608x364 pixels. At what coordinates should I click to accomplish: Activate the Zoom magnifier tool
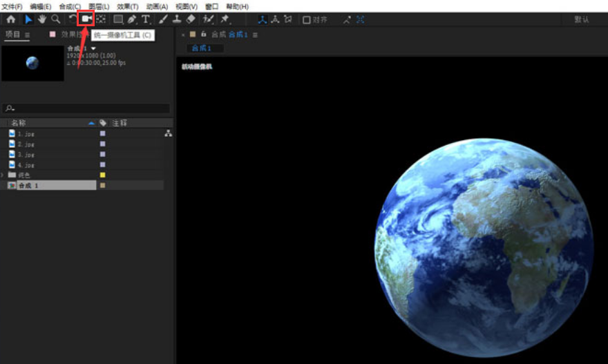(55, 19)
